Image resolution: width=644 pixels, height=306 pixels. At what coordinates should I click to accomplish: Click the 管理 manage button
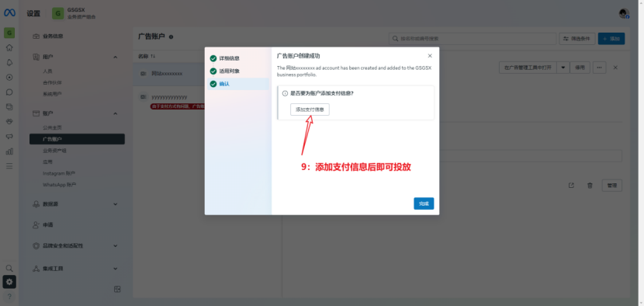click(612, 186)
